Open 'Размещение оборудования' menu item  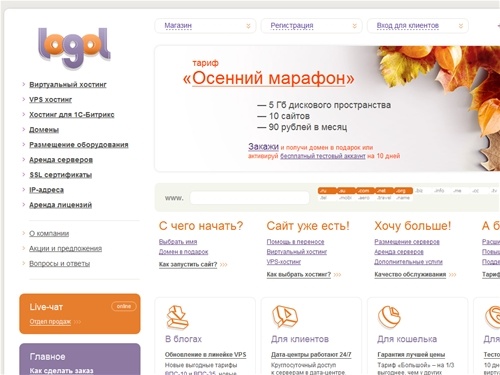[79, 145]
